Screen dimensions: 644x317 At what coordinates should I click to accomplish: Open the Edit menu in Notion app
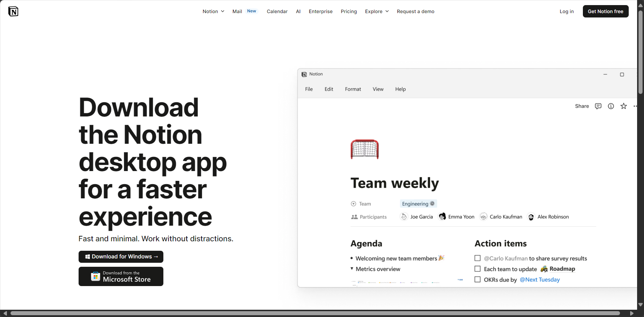329,89
